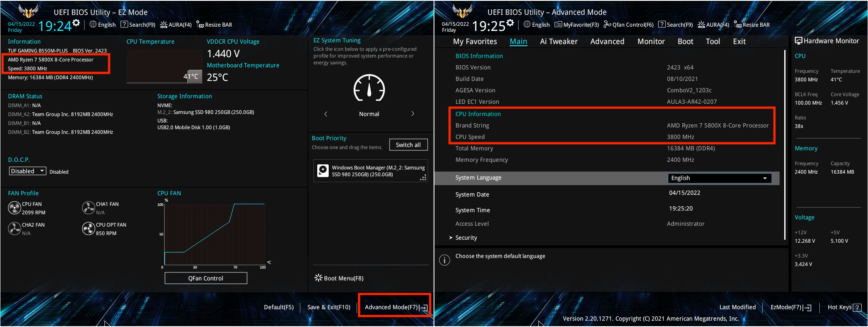Open the D.O.C.P. Disabled dropdown

(x=27, y=171)
